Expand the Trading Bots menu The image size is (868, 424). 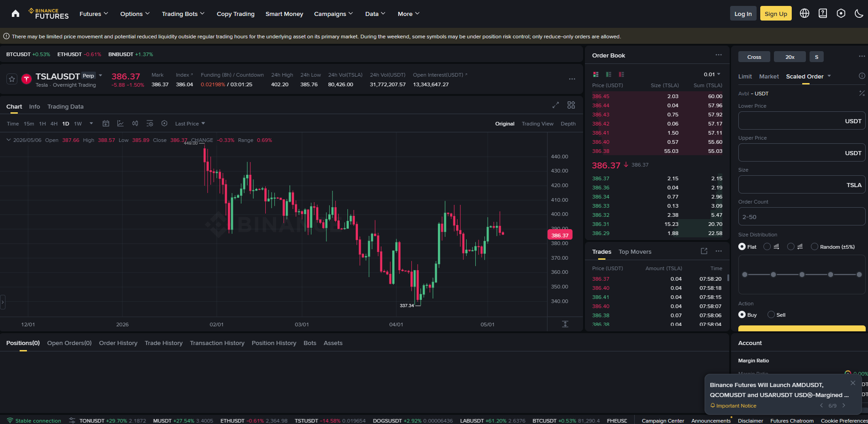tap(183, 14)
